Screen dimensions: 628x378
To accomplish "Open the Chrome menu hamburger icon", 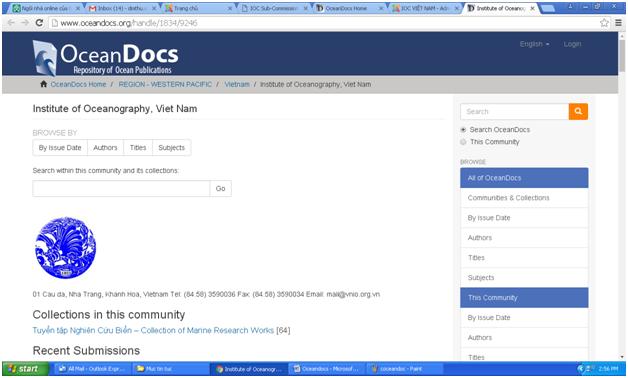I will pos(618,23).
